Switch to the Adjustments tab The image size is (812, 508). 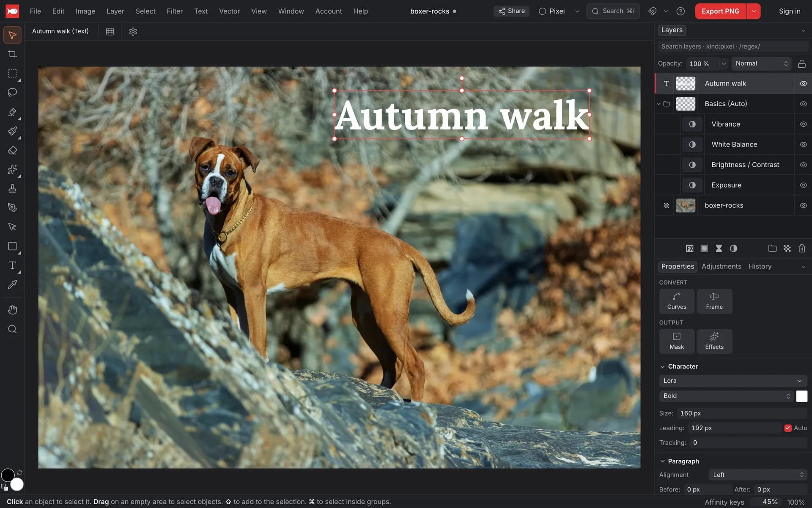click(721, 266)
